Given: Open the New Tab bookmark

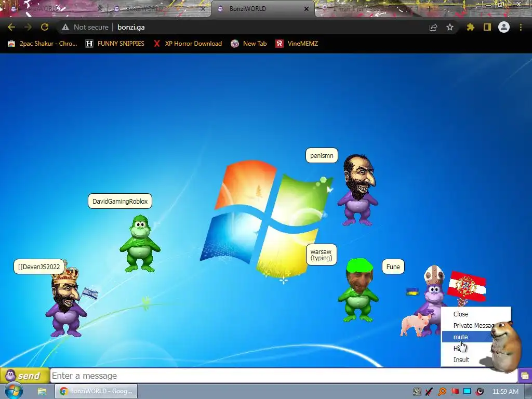Looking at the screenshot, I should (249, 44).
